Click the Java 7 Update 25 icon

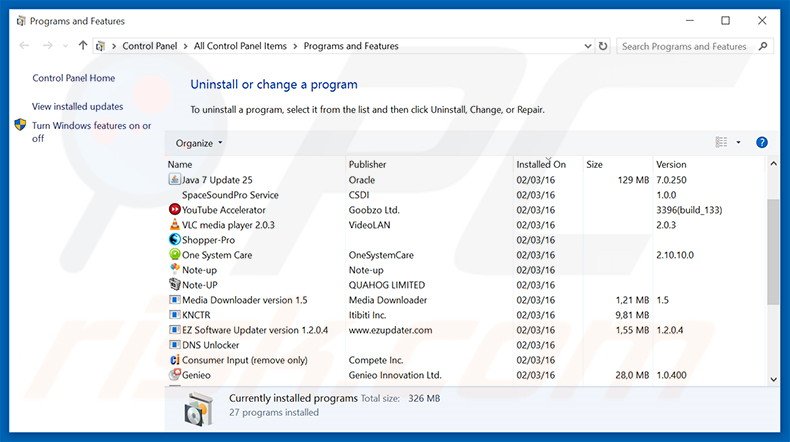click(174, 179)
